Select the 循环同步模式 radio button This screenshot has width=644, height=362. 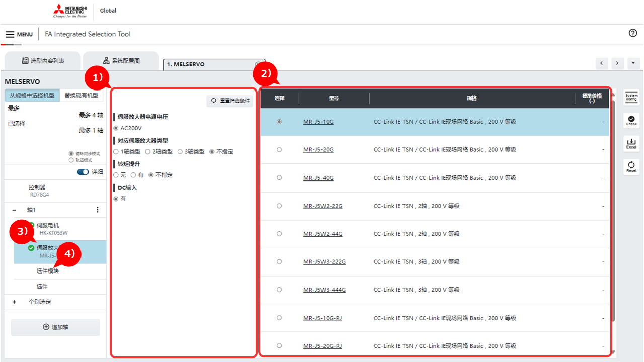click(71, 154)
